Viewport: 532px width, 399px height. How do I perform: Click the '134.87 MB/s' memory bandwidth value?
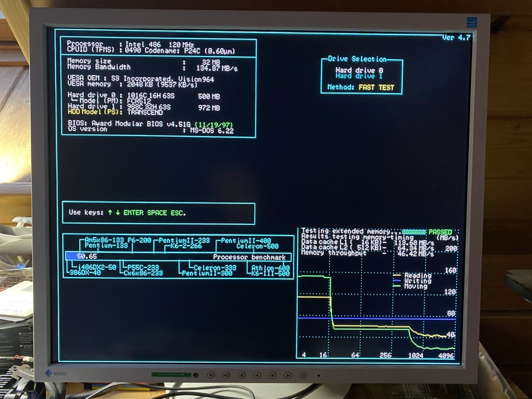(x=217, y=68)
